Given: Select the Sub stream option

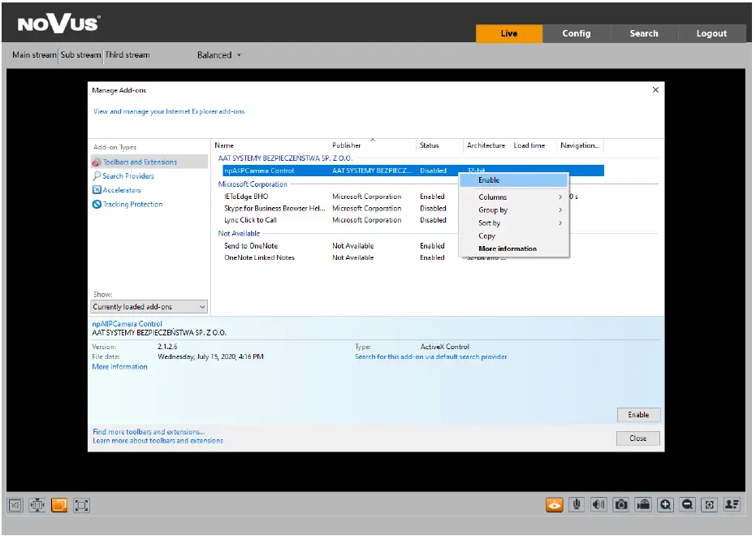Looking at the screenshot, I should [x=81, y=55].
